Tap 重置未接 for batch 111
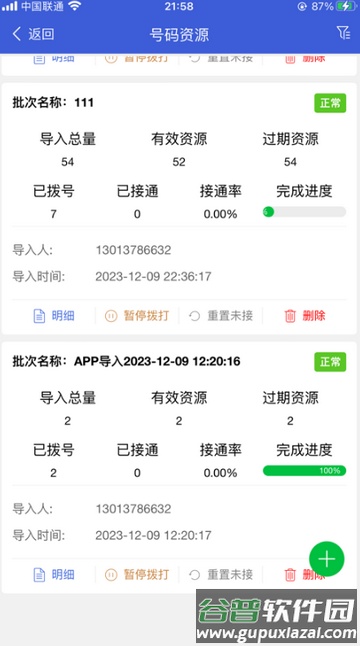 pos(221,316)
